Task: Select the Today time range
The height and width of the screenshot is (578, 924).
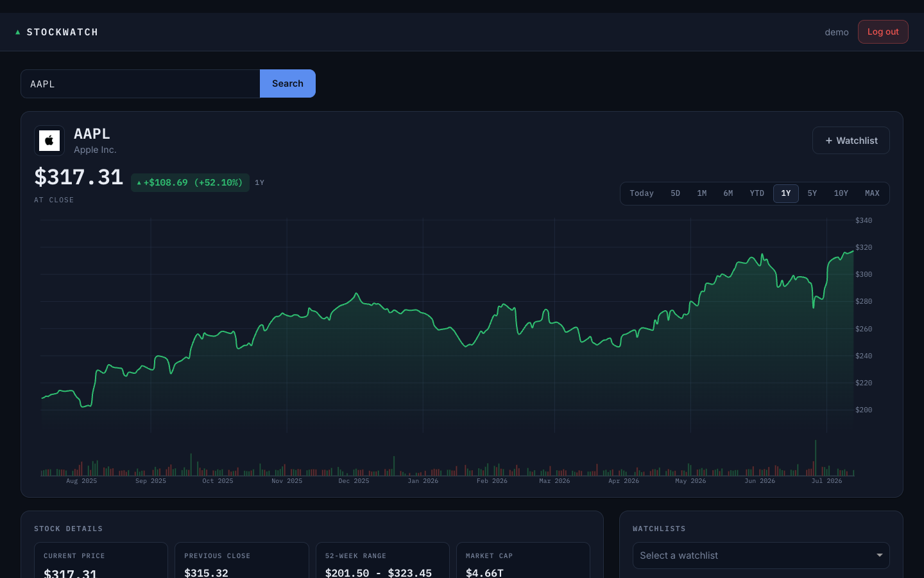Action: coord(642,193)
